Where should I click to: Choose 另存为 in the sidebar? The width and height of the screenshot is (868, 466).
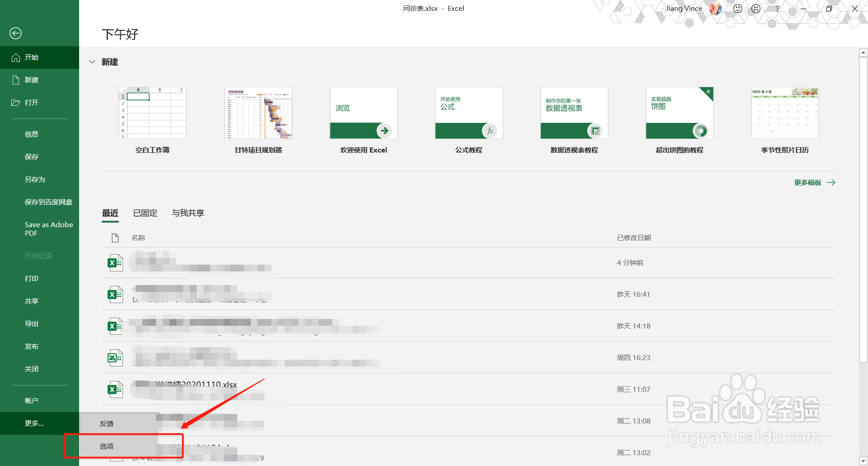(39, 180)
